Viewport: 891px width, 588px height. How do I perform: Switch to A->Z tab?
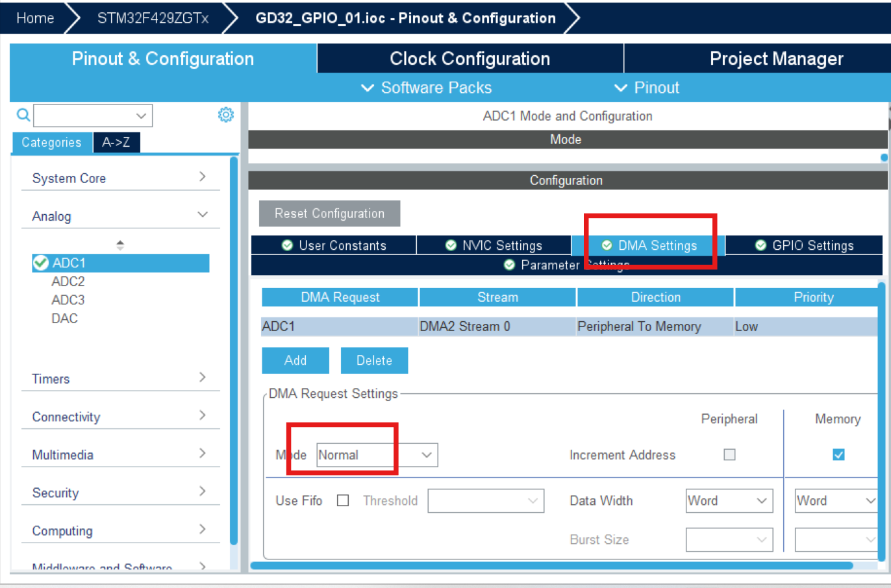(x=116, y=142)
